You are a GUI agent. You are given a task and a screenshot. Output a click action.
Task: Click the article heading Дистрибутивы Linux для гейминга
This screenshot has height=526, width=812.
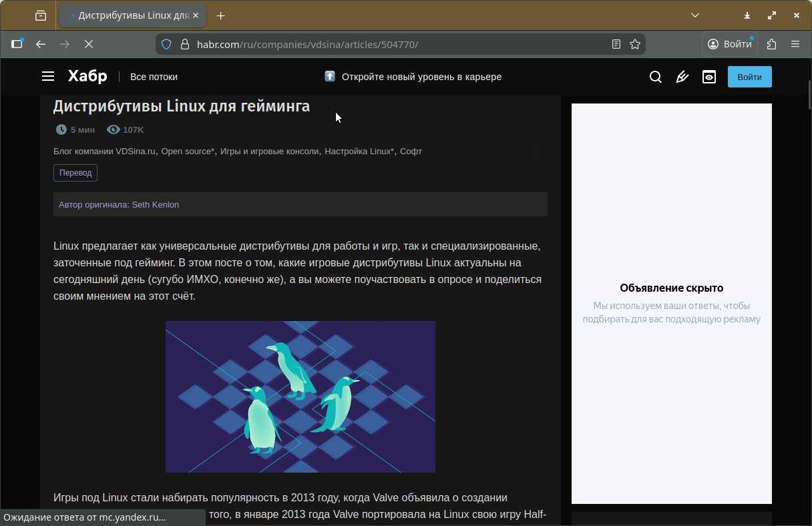click(182, 105)
